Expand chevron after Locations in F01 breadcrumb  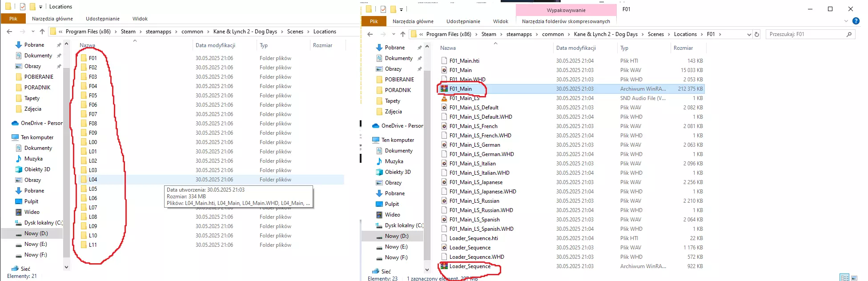[702, 34]
